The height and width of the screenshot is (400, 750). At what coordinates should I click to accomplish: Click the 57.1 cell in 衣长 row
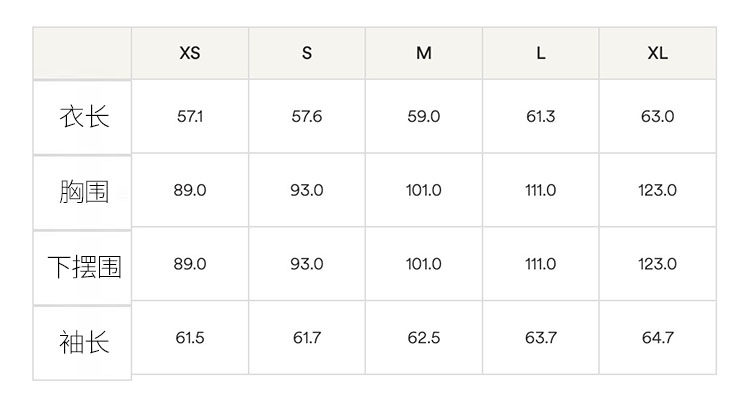190,117
